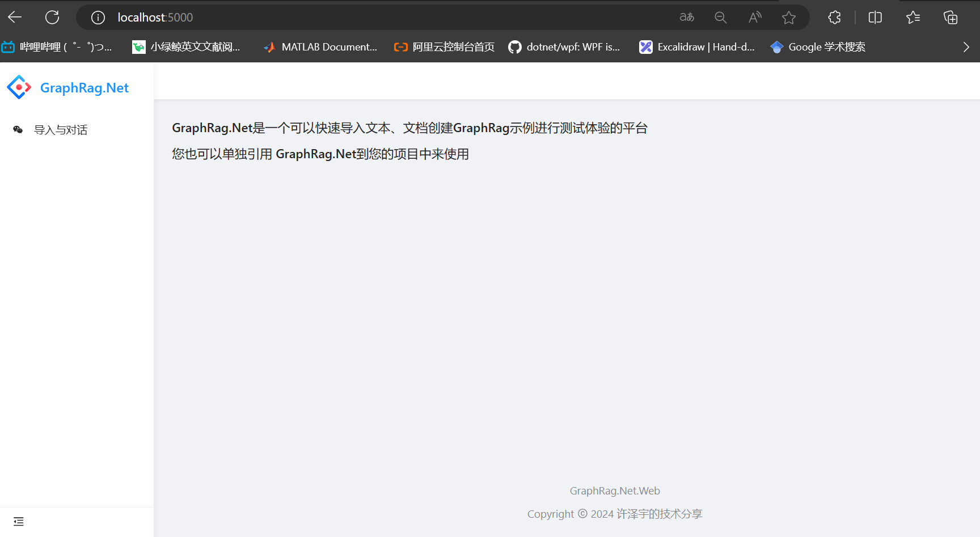The width and height of the screenshot is (980, 537).
Task: Select the 导入与对话 menu item
Action: click(77, 130)
